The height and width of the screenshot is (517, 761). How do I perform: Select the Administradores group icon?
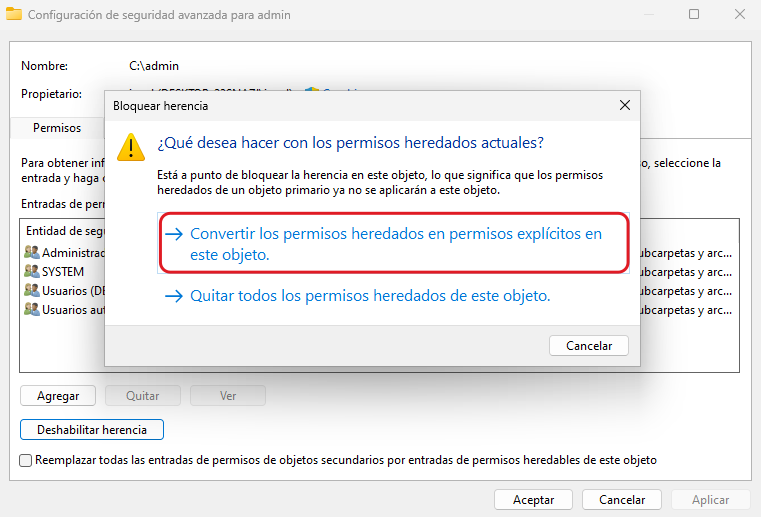32,253
